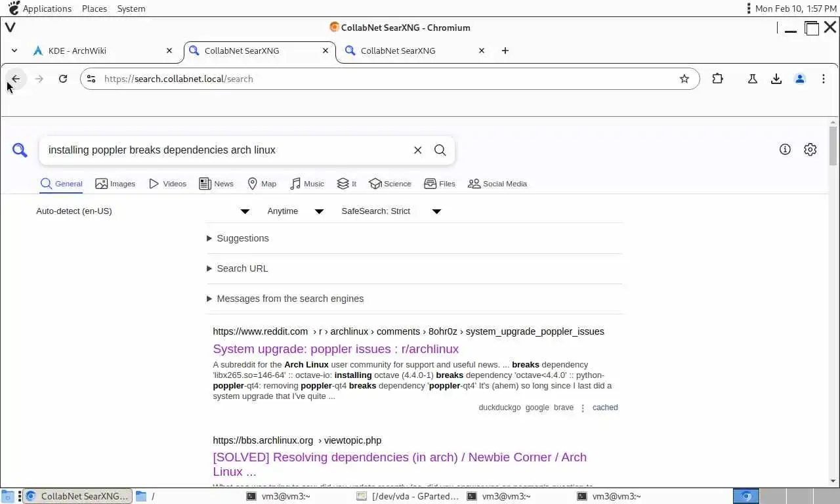Switch to KDE - ArchWiki tab
Viewport: 840px width, 504px height.
tap(104, 51)
